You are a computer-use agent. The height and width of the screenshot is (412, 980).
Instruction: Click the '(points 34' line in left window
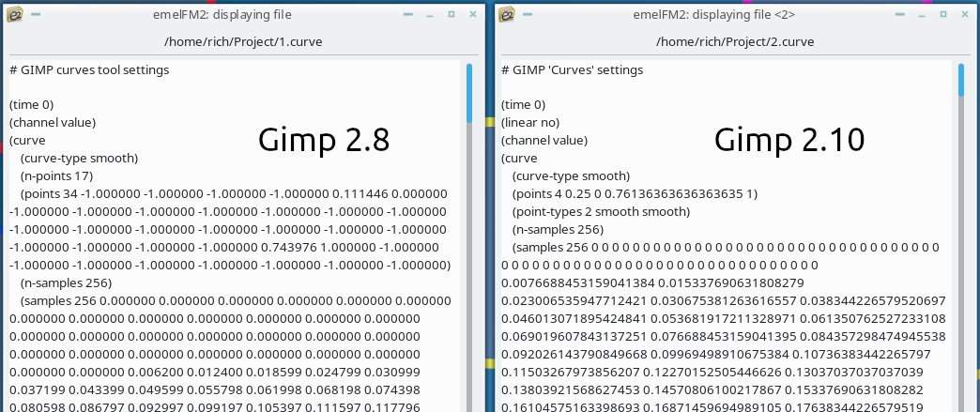pyautogui.click(x=234, y=194)
